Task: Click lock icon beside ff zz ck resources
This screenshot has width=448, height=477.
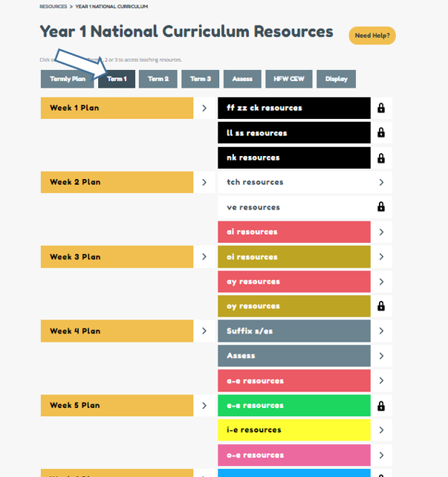Action: (x=381, y=108)
